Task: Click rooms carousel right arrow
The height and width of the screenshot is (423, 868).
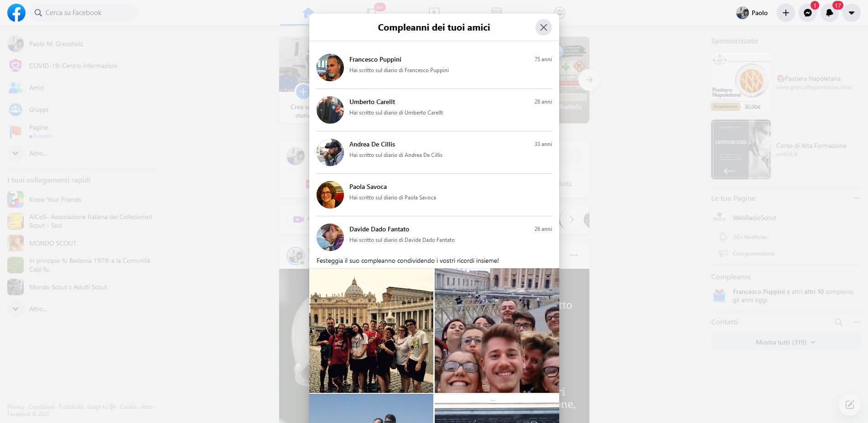Action: pyautogui.click(x=571, y=219)
